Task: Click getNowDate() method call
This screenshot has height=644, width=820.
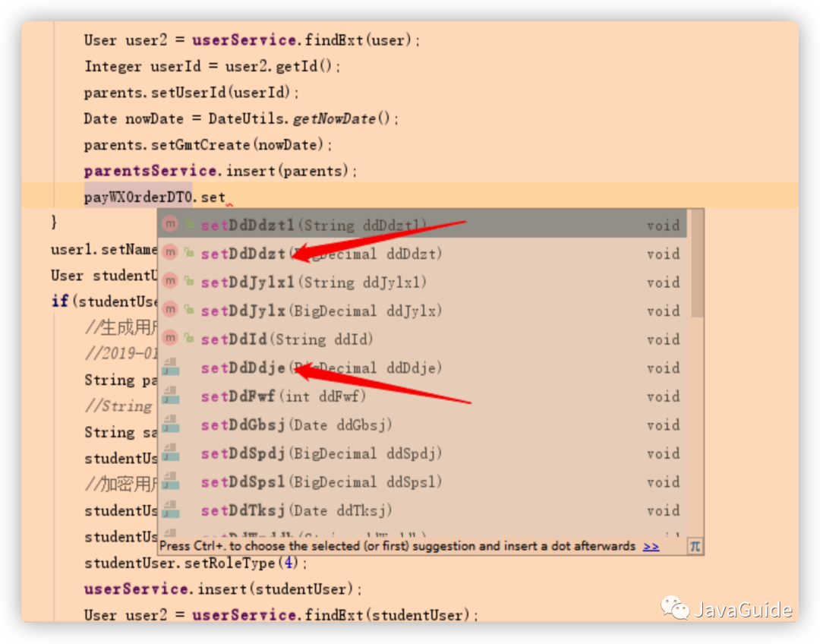Action: (x=342, y=118)
